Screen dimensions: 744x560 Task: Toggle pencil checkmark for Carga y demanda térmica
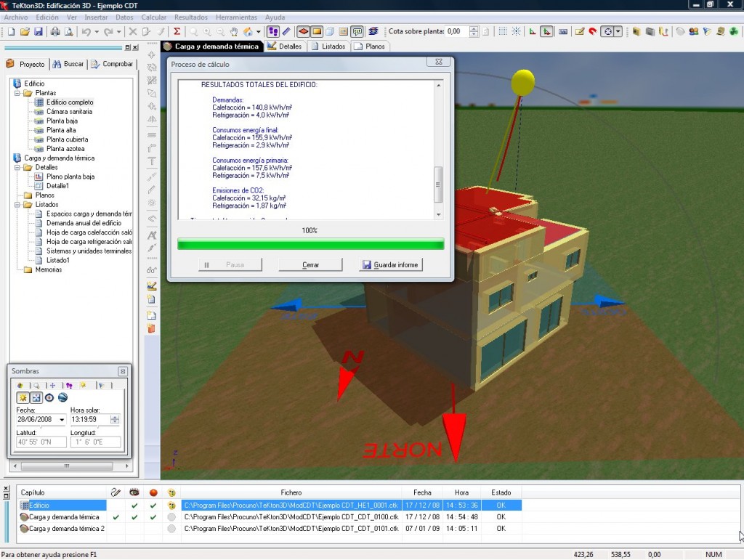point(116,517)
